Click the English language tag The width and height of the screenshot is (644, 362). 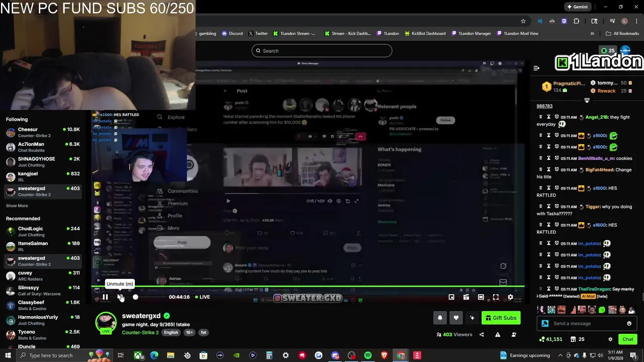pos(171,332)
